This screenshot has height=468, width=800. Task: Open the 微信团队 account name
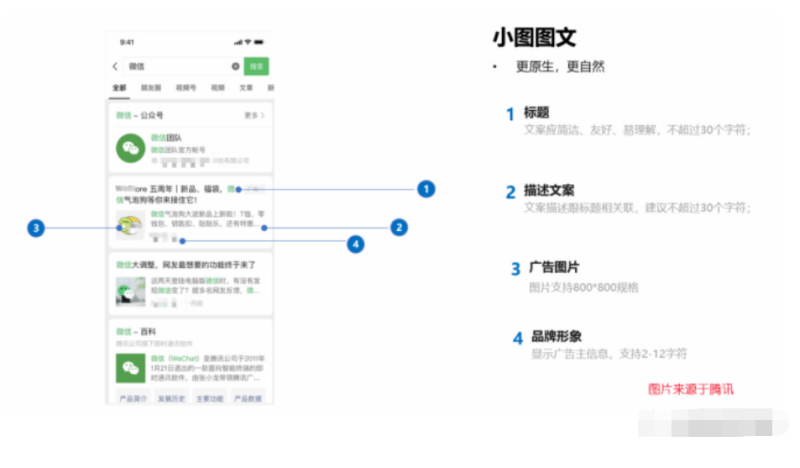tap(166, 138)
